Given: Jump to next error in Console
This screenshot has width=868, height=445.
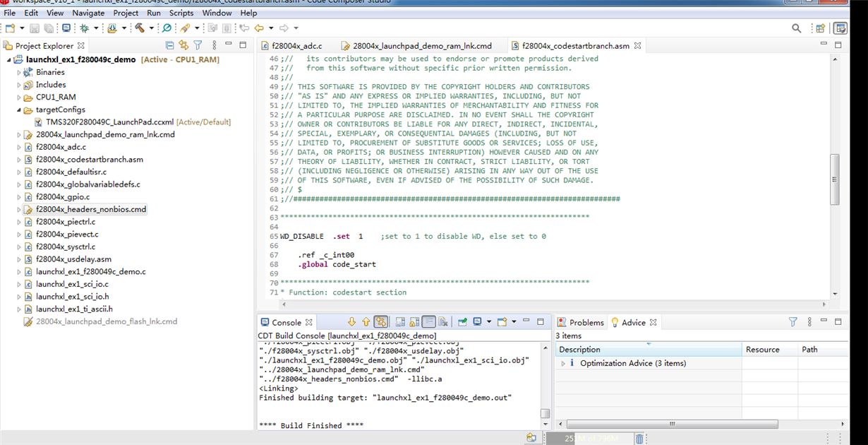Looking at the screenshot, I should pyautogui.click(x=351, y=322).
